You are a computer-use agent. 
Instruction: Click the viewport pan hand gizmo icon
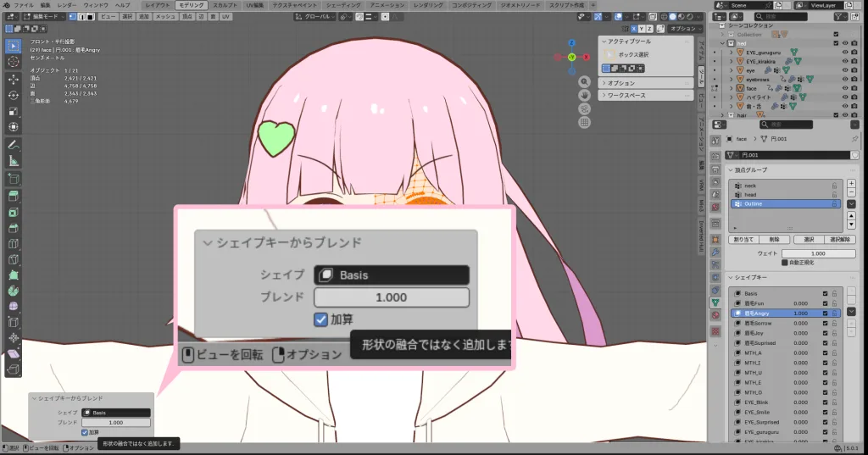click(584, 95)
